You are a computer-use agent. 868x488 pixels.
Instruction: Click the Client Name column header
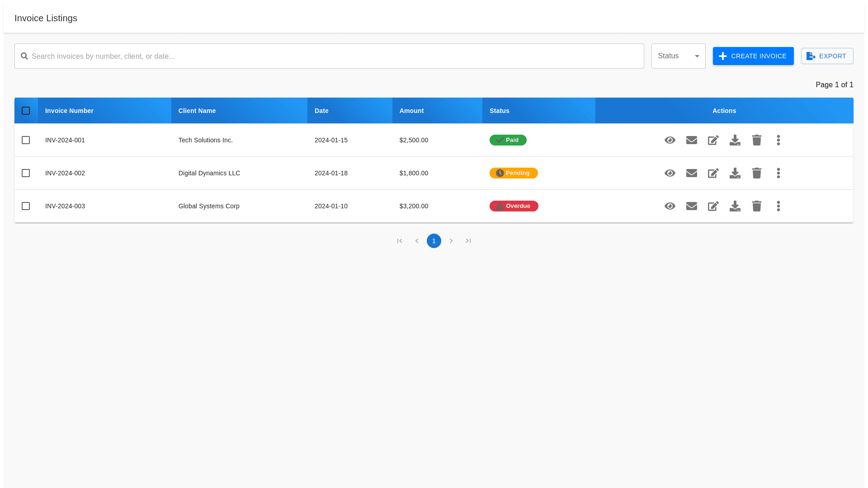[197, 111]
